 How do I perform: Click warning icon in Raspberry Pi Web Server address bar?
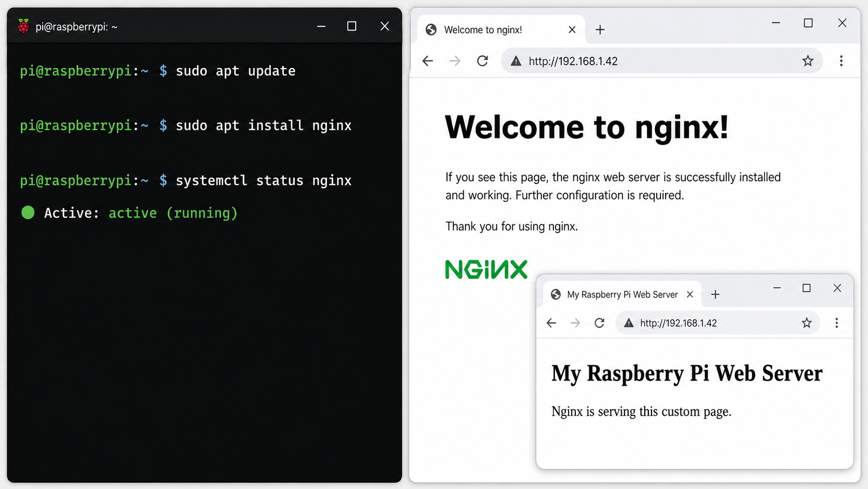pyautogui.click(x=629, y=323)
